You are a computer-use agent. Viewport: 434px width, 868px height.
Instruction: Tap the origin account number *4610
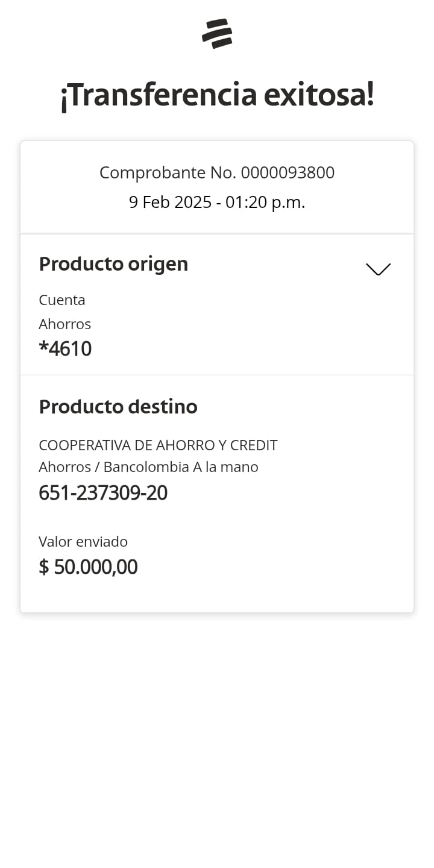coord(65,349)
